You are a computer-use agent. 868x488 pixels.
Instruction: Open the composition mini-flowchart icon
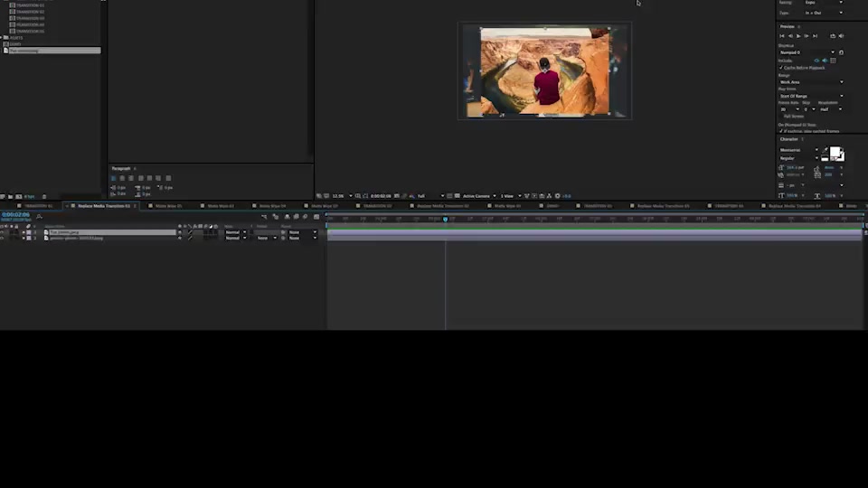pos(264,217)
